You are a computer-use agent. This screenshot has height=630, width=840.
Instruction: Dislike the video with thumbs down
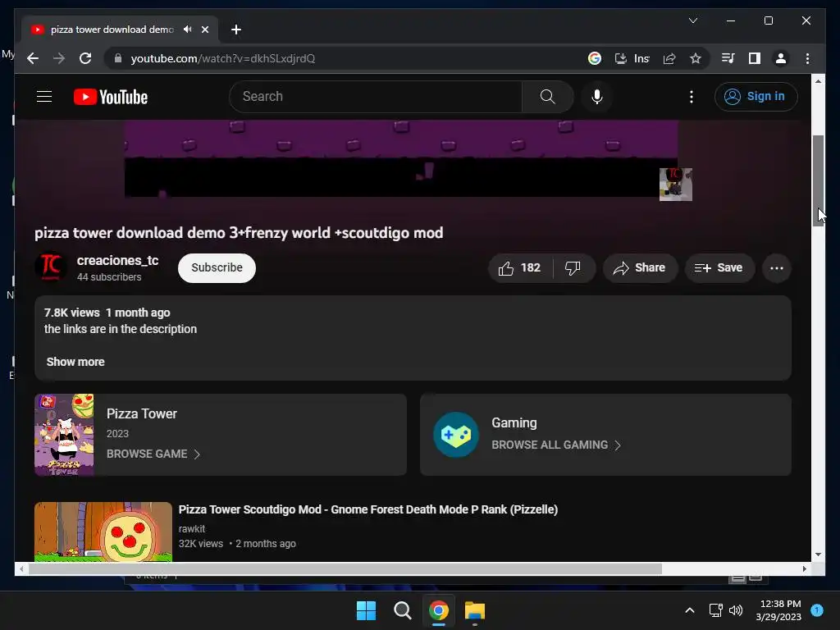[573, 268]
